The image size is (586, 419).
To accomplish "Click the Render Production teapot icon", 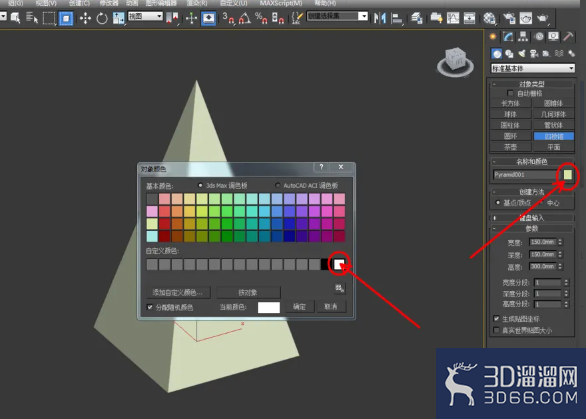I will click(x=543, y=18).
